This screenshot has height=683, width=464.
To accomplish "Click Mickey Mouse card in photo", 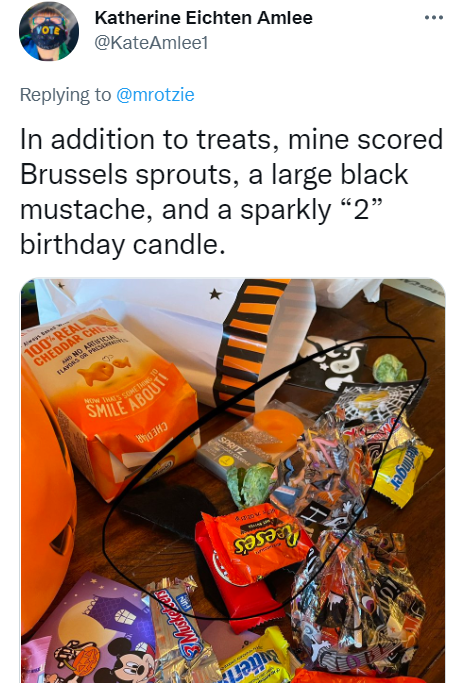I will pos(94,632).
